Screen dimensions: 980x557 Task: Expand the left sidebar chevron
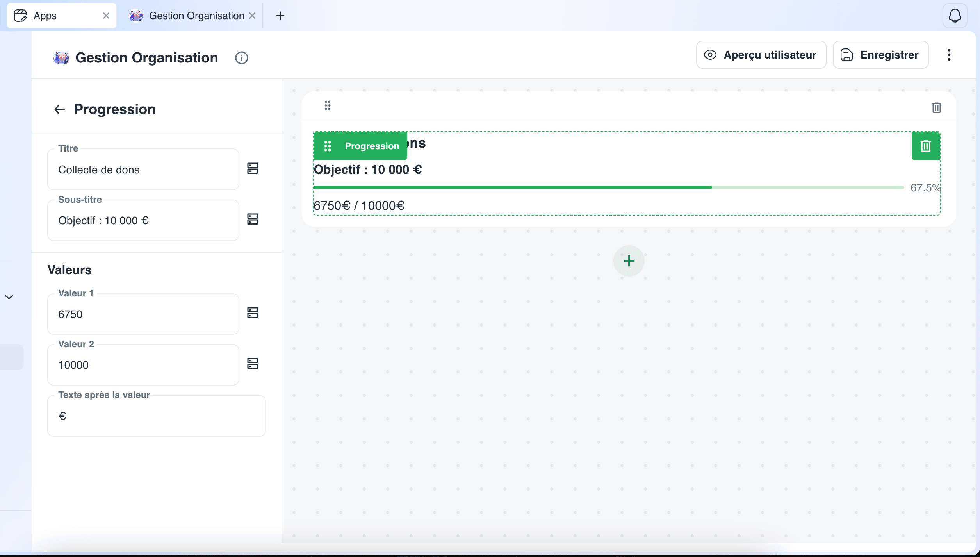[x=9, y=297]
